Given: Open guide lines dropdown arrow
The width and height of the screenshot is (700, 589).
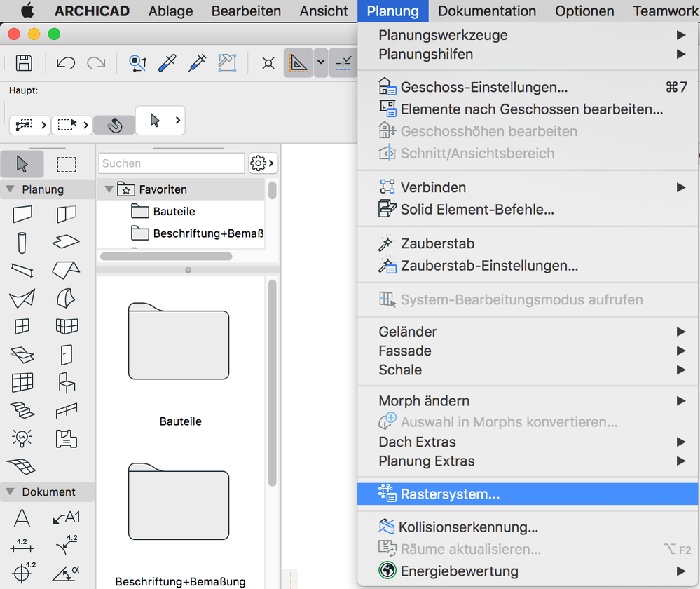Looking at the screenshot, I should pyautogui.click(x=320, y=63).
